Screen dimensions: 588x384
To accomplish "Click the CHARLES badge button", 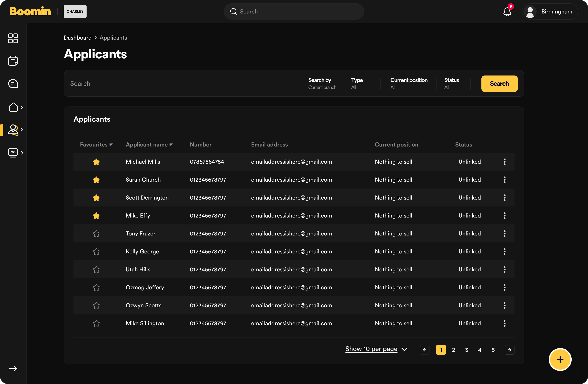I will [75, 11].
